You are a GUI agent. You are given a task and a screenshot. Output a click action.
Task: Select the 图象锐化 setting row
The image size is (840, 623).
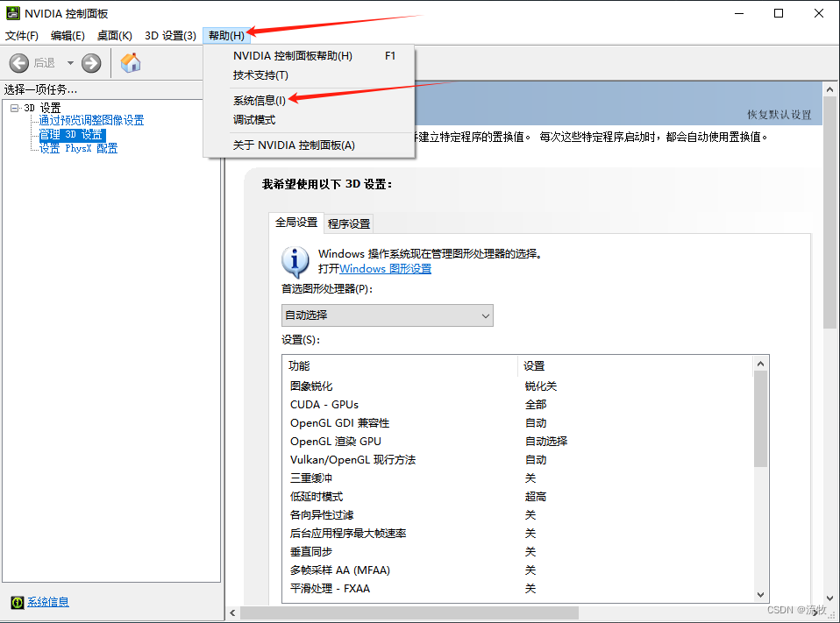(x=517, y=386)
